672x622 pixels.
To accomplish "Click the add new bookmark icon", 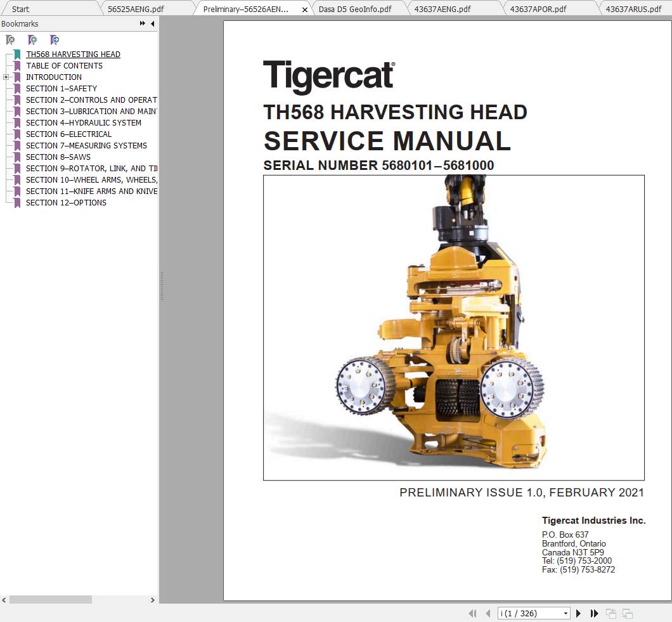I will (x=32, y=39).
